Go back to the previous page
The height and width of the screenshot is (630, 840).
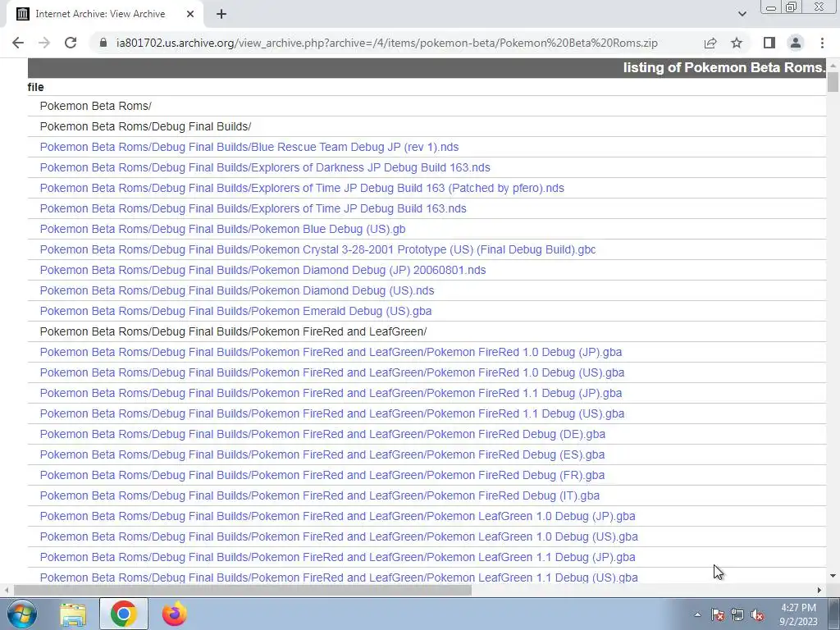click(x=18, y=43)
